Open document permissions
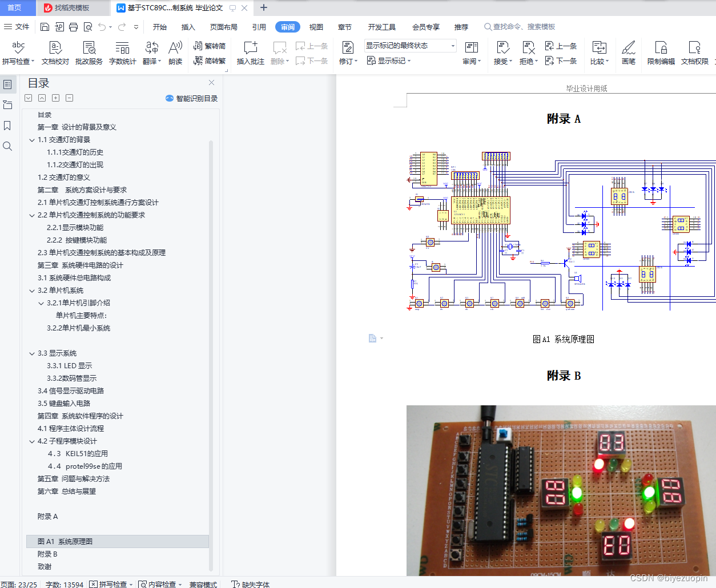Viewport: 716px width, 588px height. [695, 53]
